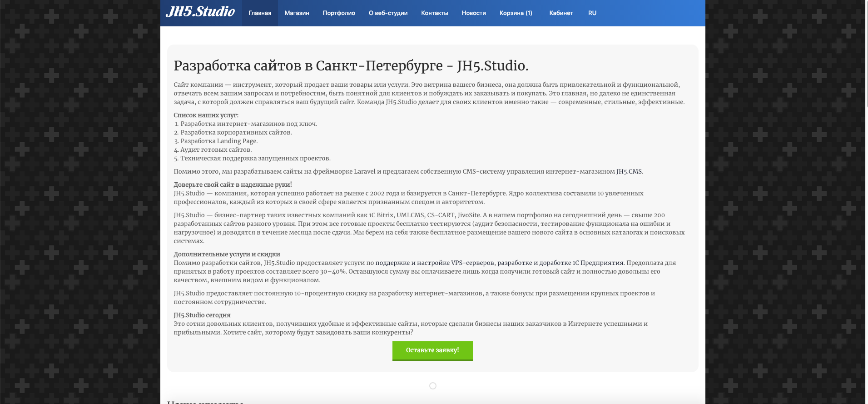Open the Магазин menu item
The width and height of the screenshot is (868, 404).
pyautogui.click(x=297, y=13)
